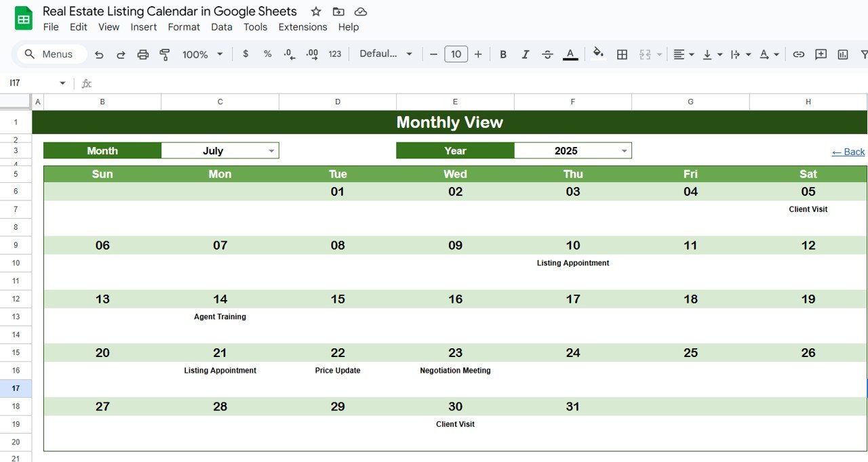Decrease font size minus button
This screenshot has height=462, width=868.
(x=433, y=54)
